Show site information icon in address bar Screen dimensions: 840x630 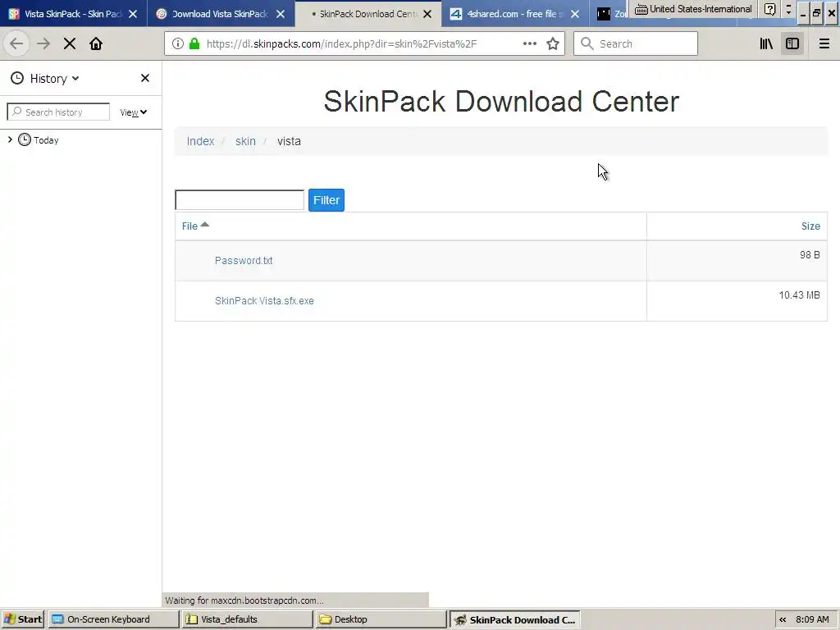(x=178, y=44)
